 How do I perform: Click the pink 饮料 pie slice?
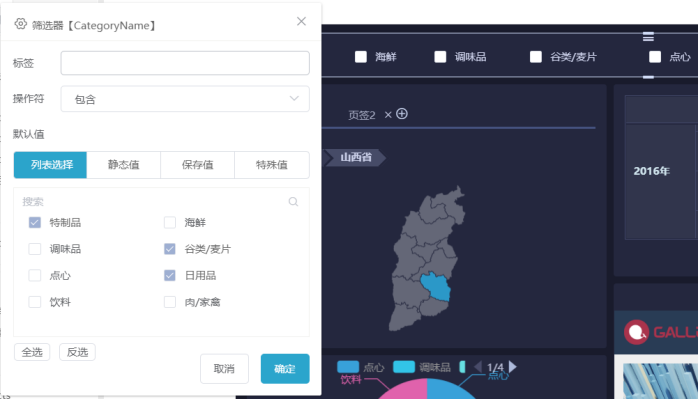[407, 391]
